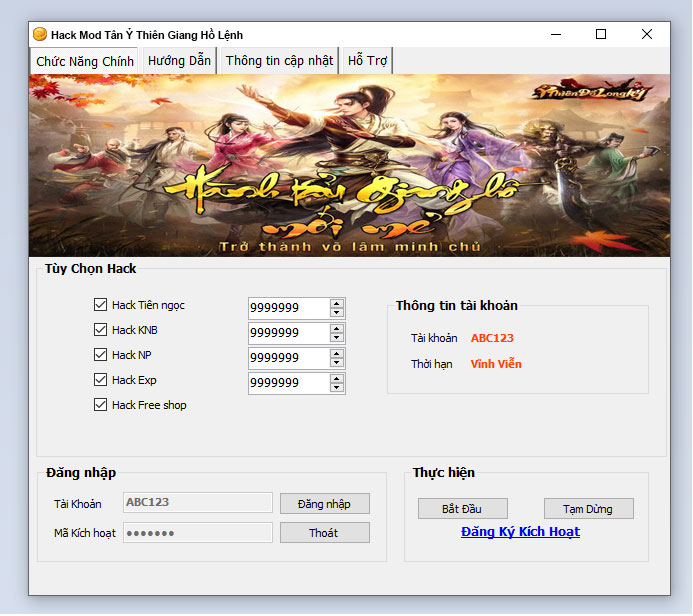Minimize the Hack Mod window

click(556, 34)
